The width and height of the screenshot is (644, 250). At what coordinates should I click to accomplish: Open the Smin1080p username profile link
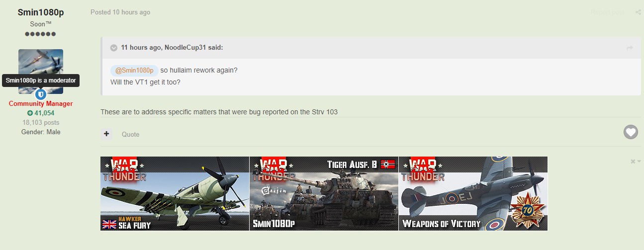[41, 12]
